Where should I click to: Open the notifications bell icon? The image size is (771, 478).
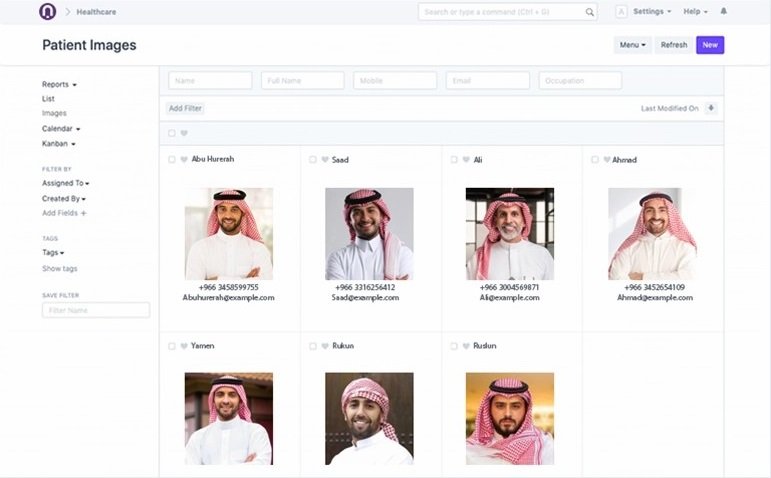(x=724, y=12)
